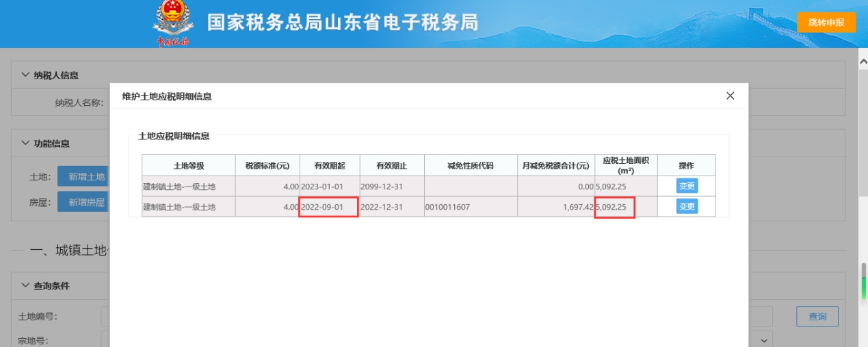Screen dimensions: 868x347
Task: Close the land tax detail dialog
Action: point(730,96)
